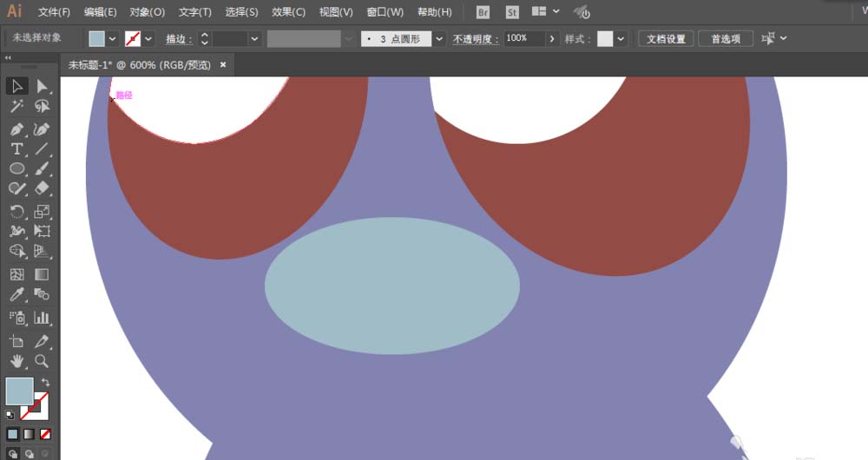This screenshot has height=460, width=868.
Task: Open the stroke weight dropdown
Action: tap(254, 39)
